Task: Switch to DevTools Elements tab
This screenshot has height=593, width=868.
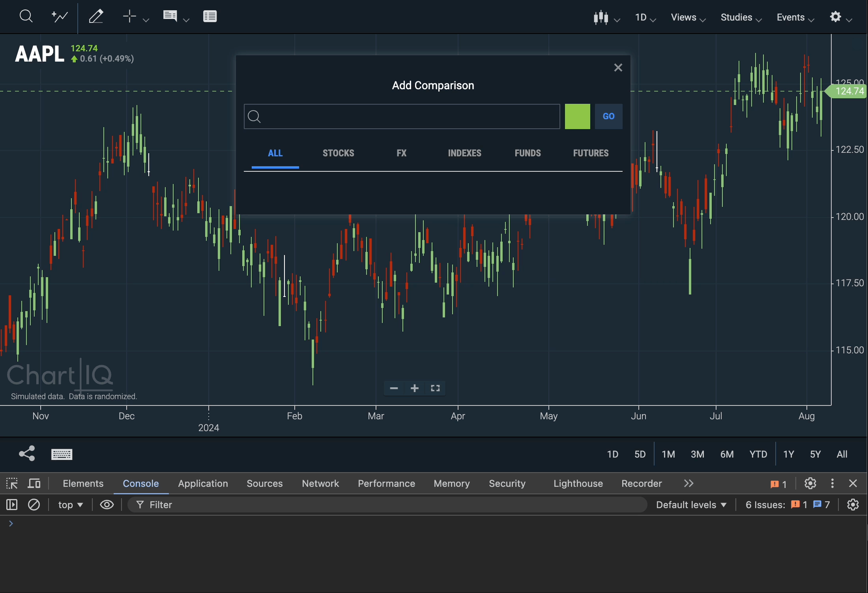Action: point(83,484)
